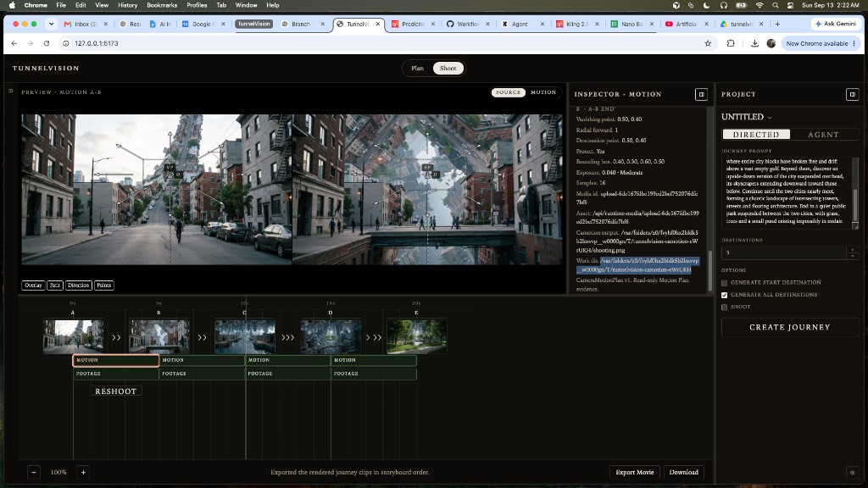Open macOS Control Center icon
The image size is (868, 488).
(x=790, y=5)
